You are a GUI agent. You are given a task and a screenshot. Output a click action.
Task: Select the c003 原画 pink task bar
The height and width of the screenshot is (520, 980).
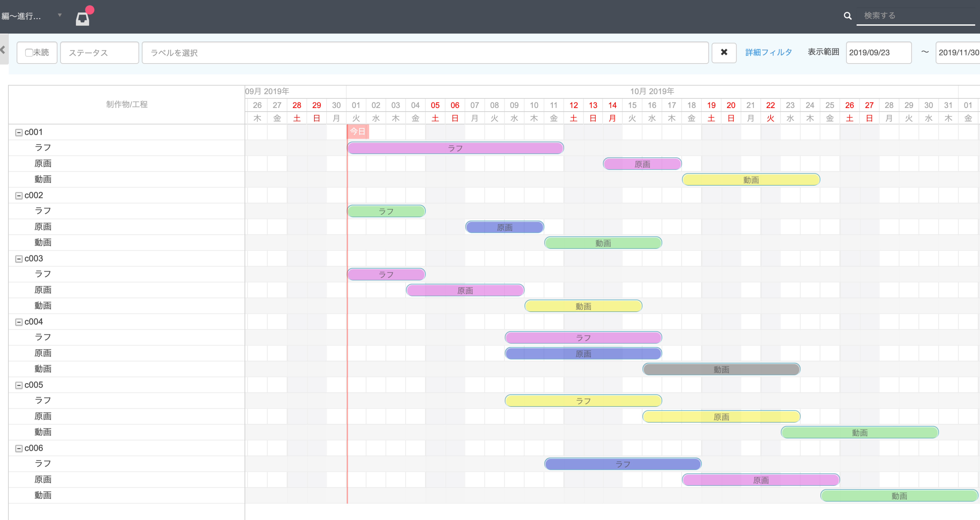point(465,290)
